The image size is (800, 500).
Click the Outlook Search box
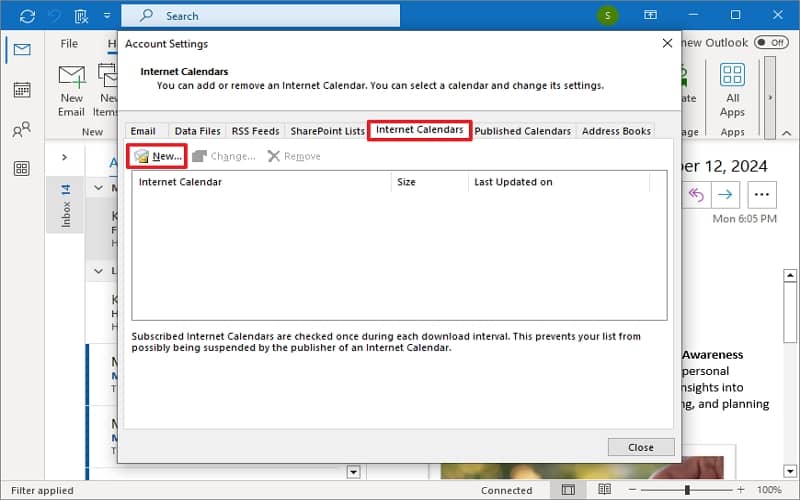pyautogui.click(x=260, y=16)
